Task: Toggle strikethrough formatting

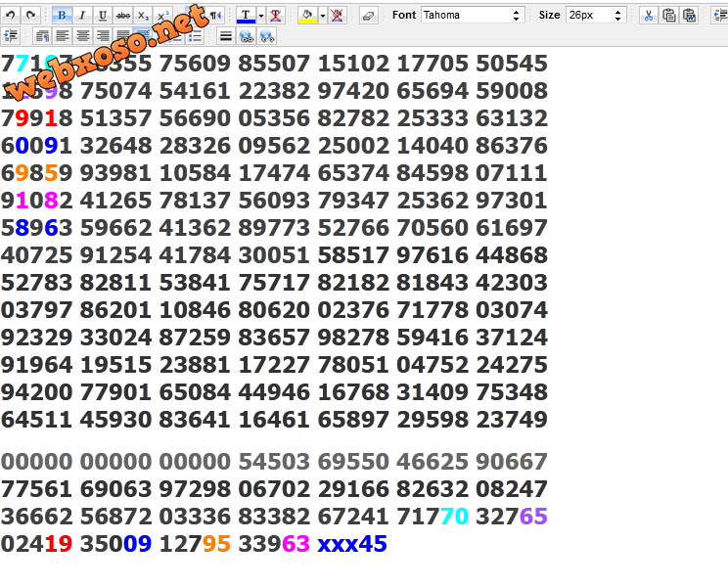Action: point(123,16)
